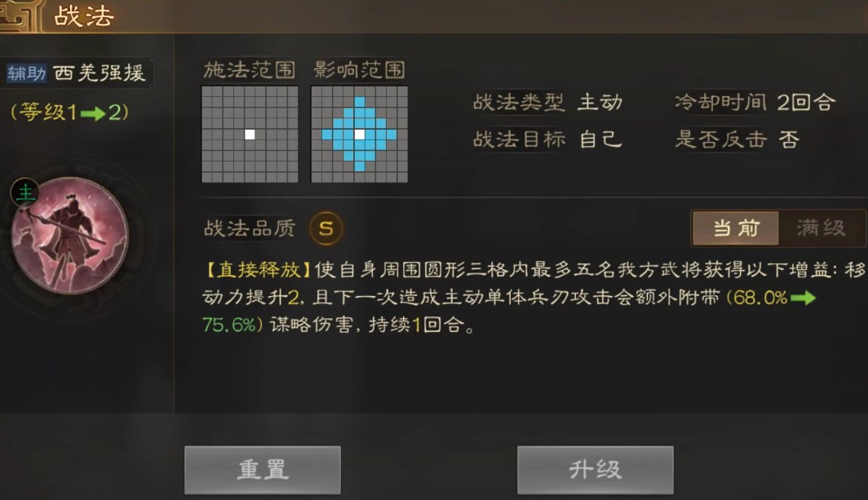Click the 战法 header title
The image size is (868, 500).
click(84, 15)
